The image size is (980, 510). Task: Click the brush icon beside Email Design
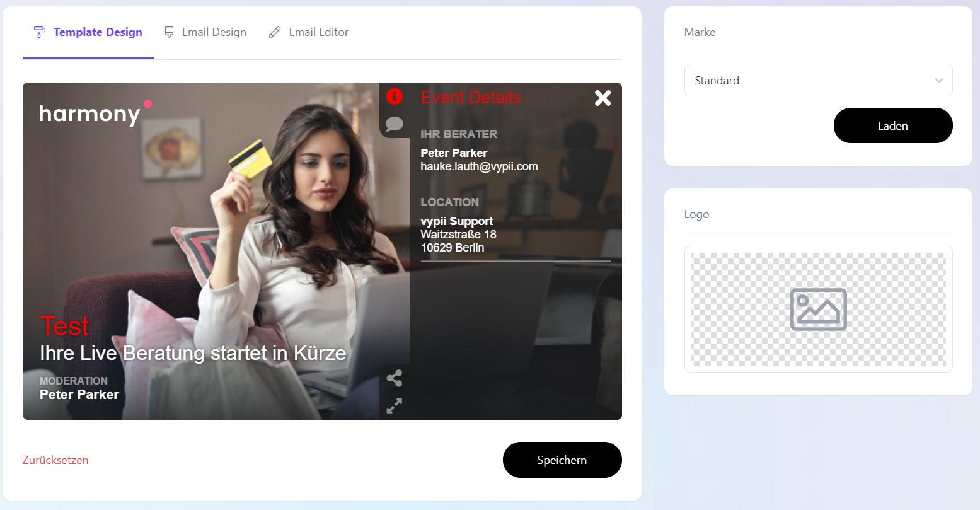(169, 32)
